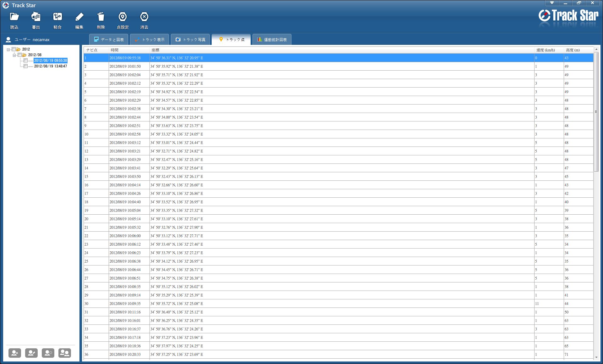Click the add user icon
Viewport: 603px width, 364px height.
15,353
